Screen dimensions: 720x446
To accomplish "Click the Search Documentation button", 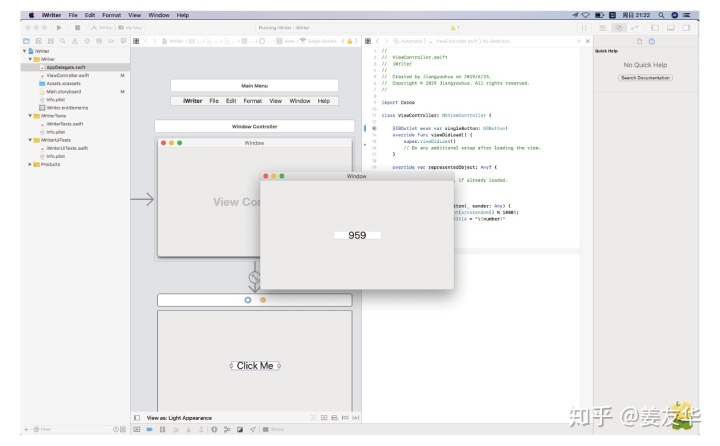I will pyautogui.click(x=645, y=78).
